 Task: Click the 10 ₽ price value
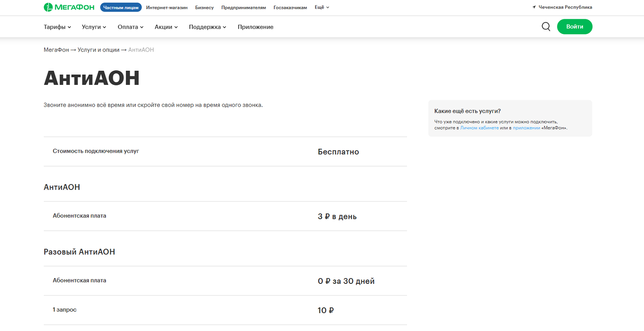[326, 310]
